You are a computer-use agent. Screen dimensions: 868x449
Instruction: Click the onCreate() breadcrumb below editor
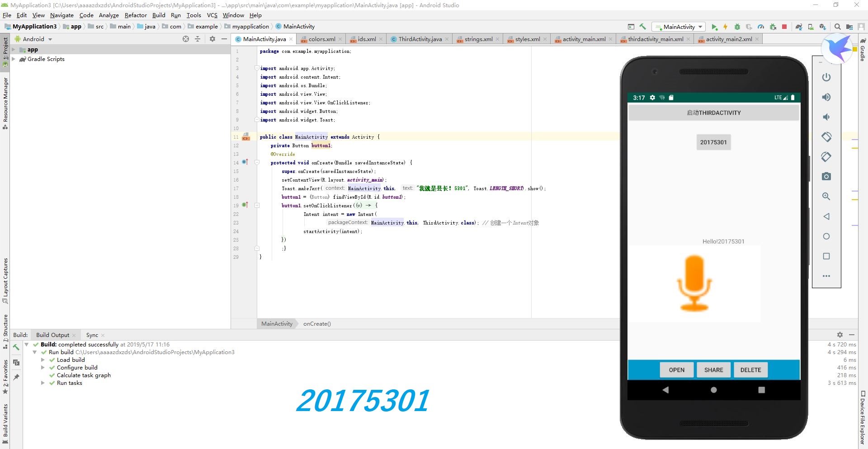click(317, 324)
